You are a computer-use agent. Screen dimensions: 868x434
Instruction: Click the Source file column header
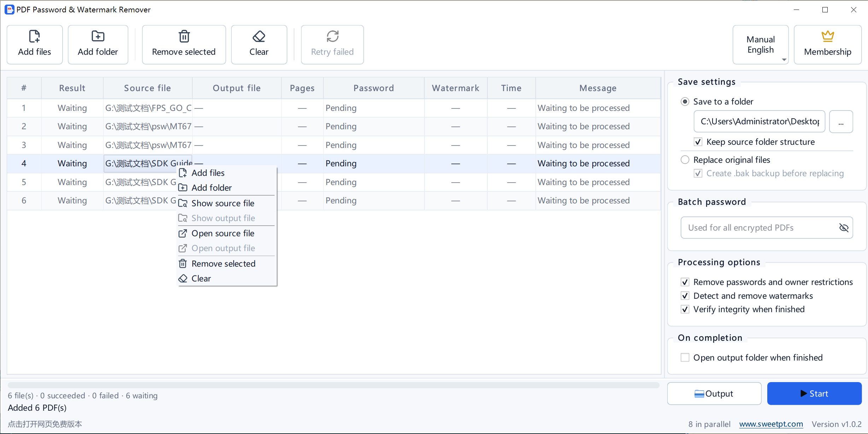[x=148, y=88]
